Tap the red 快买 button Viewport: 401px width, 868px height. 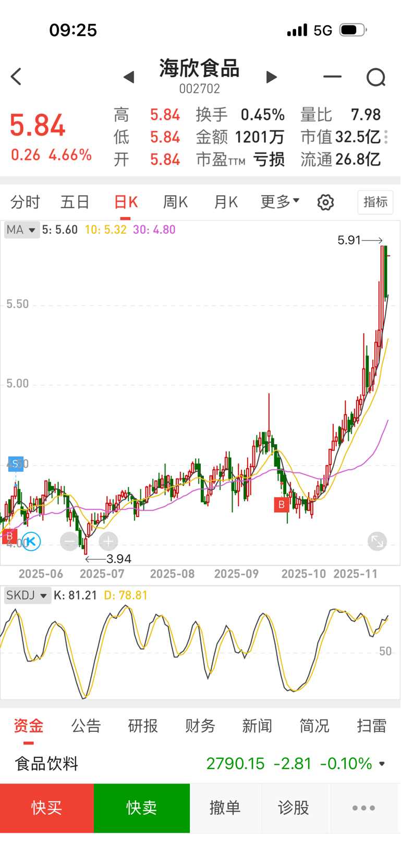click(x=47, y=808)
